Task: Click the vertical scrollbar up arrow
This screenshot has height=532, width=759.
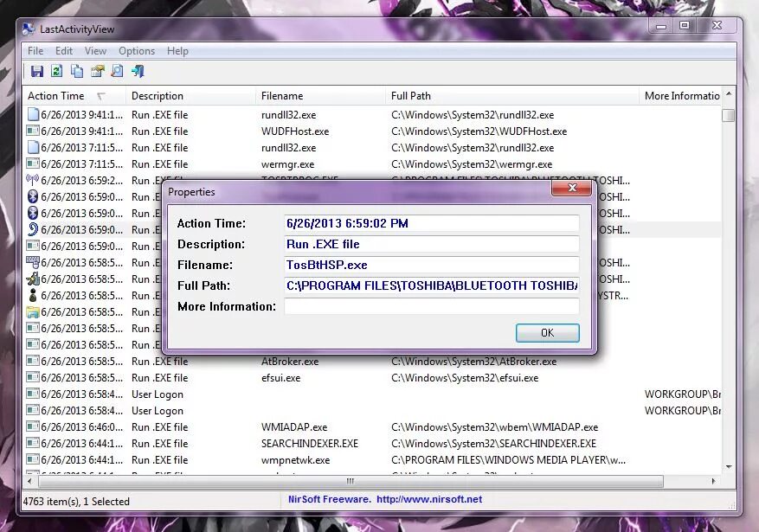Action: [x=729, y=93]
